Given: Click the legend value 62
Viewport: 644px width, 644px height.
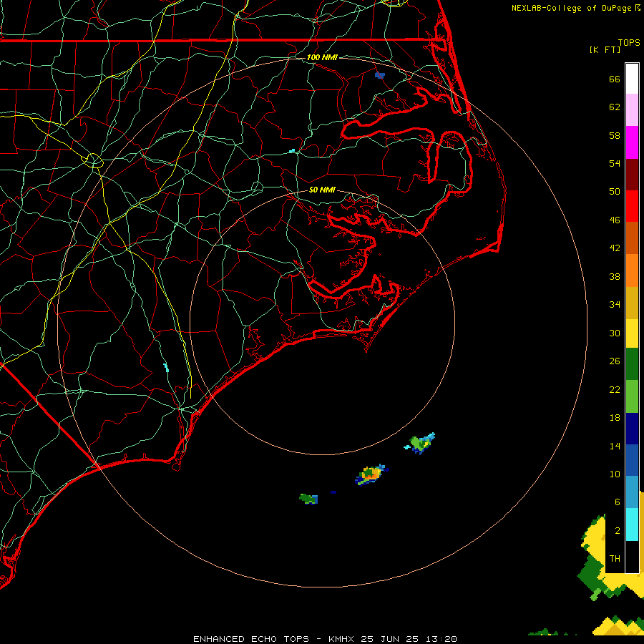Looking at the screenshot, I should click(x=615, y=107).
